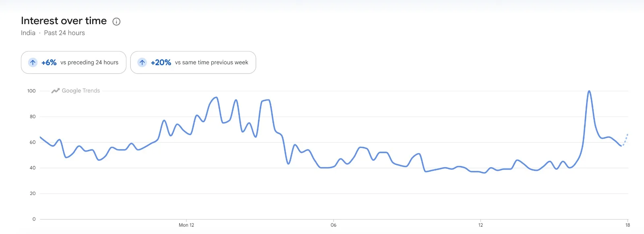Click the 80 y-axis value label
The width and height of the screenshot is (644, 234).
(33, 117)
